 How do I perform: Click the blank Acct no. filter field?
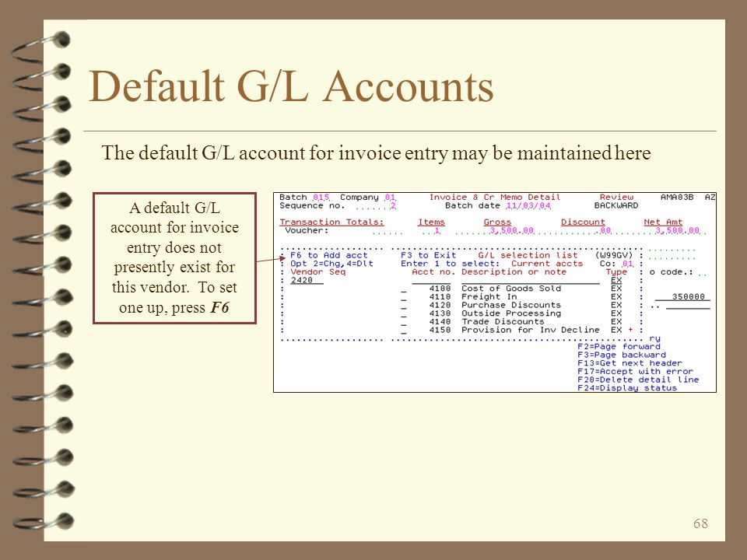431,281
